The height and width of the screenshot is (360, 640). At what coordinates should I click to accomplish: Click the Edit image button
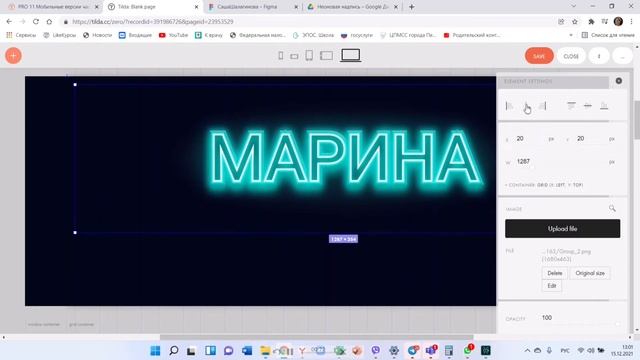click(552, 286)
